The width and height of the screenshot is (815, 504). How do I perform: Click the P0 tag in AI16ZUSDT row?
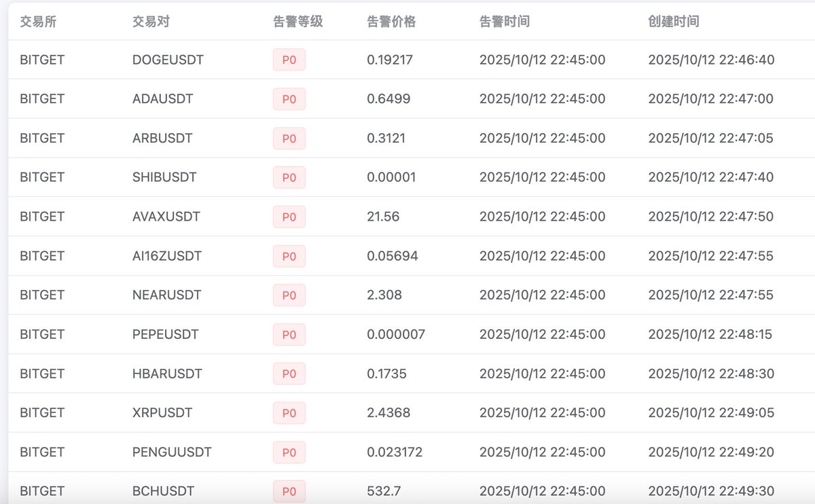click(x=289, y=256)
